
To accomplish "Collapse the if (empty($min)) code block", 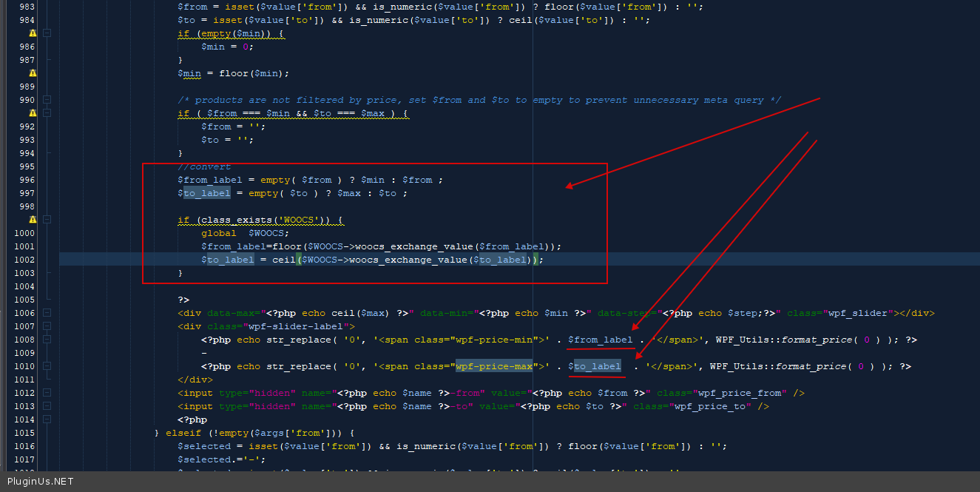I will pyautogui.click(x=47, y=33).
